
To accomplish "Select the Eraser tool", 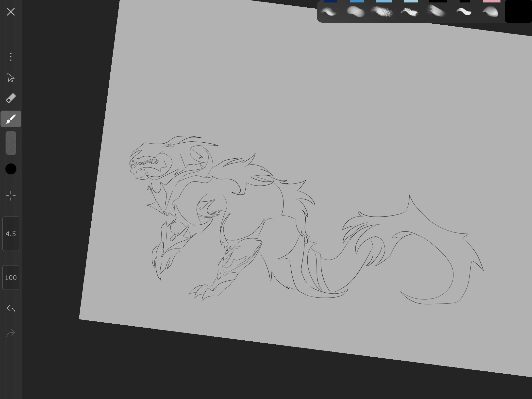I will [11, 98].
